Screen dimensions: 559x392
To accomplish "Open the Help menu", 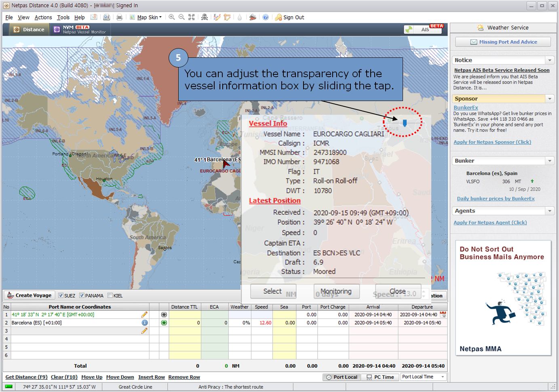I will (x=79, y=17).
